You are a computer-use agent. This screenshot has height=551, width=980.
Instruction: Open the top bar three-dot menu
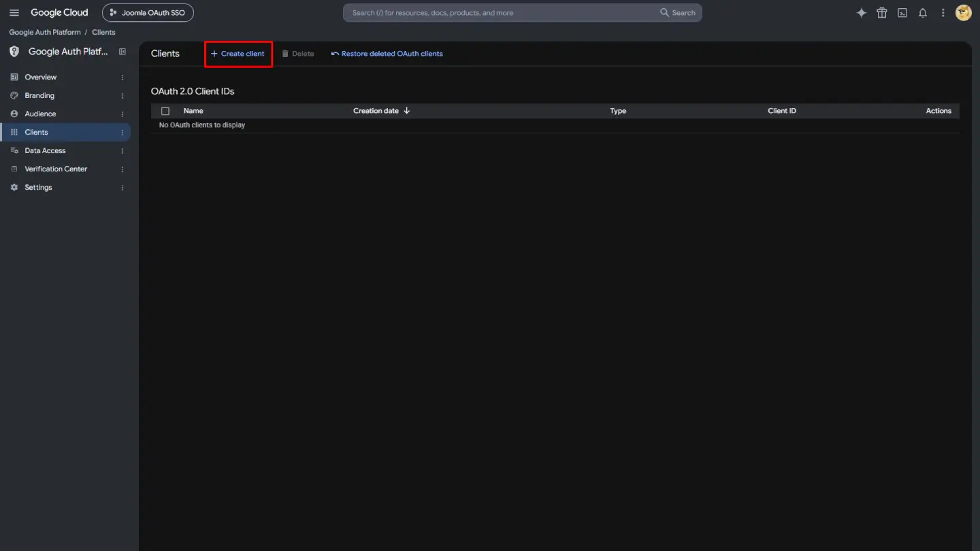coord(943,13)
